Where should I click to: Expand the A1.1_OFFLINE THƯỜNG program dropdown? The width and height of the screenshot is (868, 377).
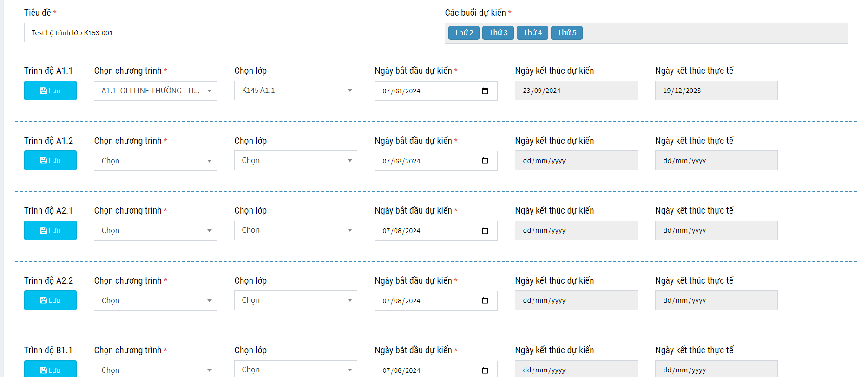point(155,91)
